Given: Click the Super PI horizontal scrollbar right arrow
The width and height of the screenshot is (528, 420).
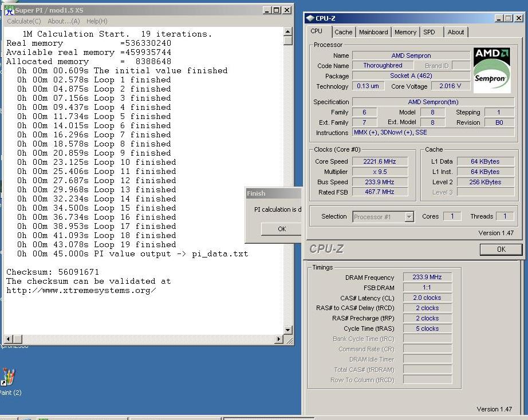Looking at the screenshot, I should [278, 339].
